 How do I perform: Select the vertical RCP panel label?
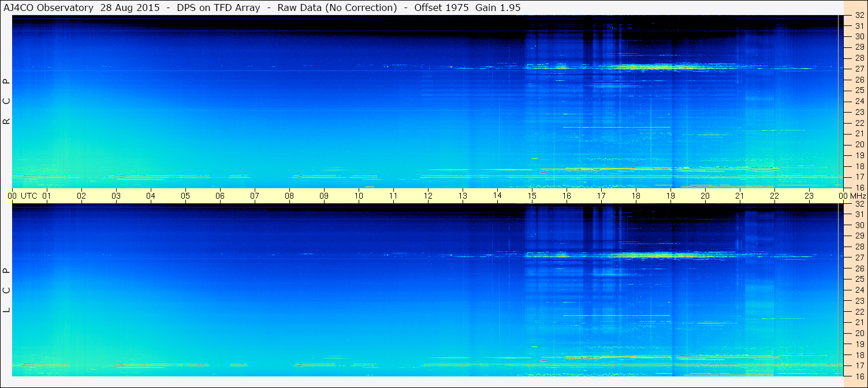(7, 101)
